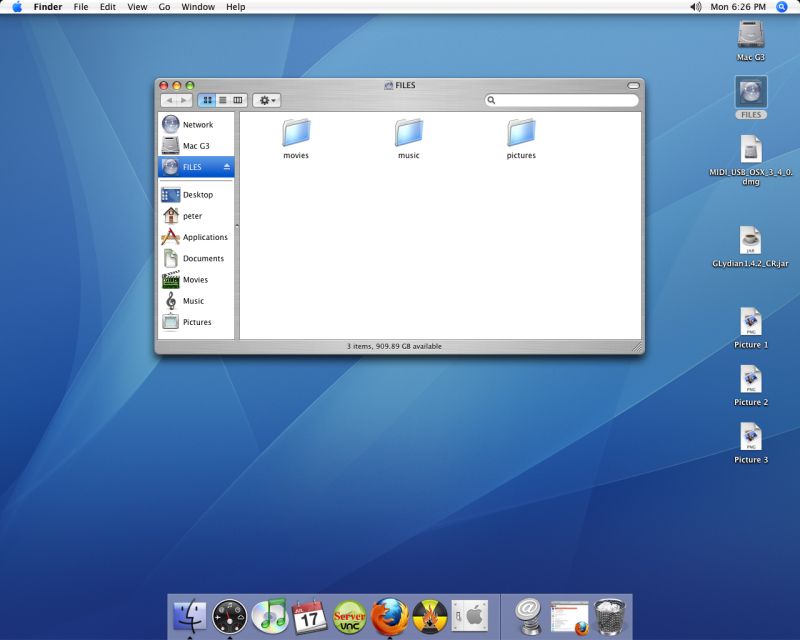
Task: Open the View menu
Action: click(137, 7)
